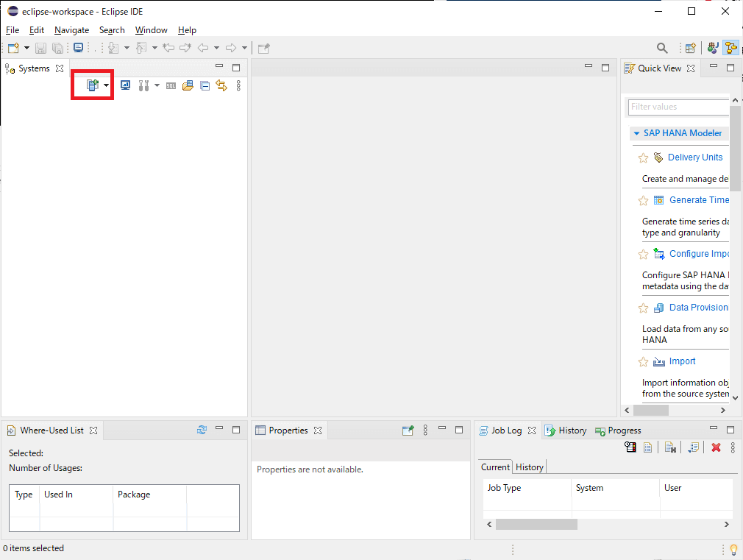Click the document page icon in Job Log toolbar
743x560 pixels.
point(648,447)
